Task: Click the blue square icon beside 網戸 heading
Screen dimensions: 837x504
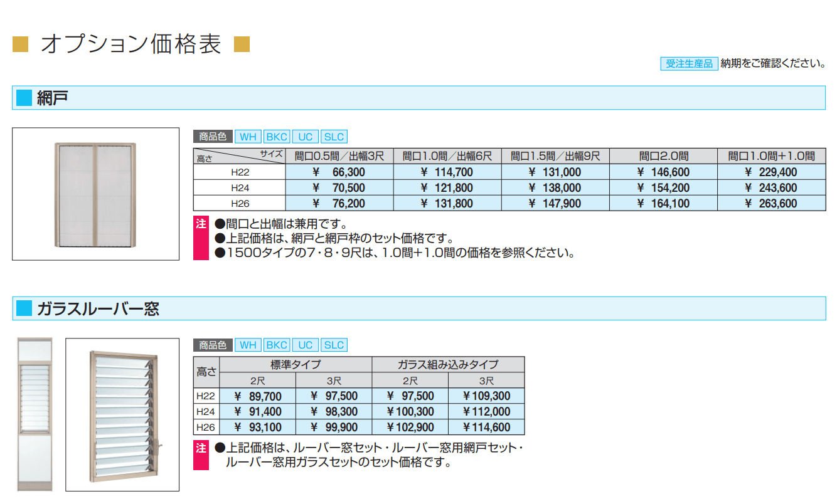Action: coord(24,98)
